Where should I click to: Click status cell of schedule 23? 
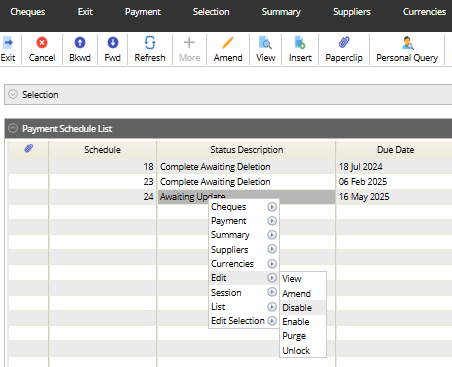(x=246, y=182)
